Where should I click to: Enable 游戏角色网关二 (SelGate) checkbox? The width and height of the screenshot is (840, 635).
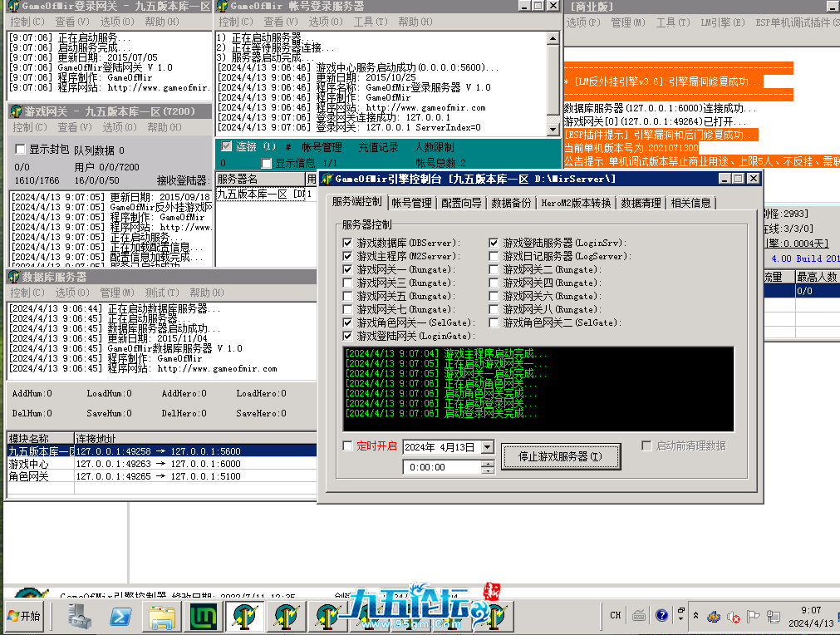coord(494,323)
